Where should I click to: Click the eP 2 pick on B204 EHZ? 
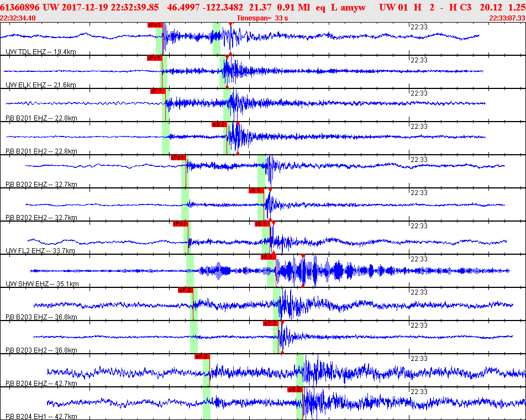(x=202, y=356)
